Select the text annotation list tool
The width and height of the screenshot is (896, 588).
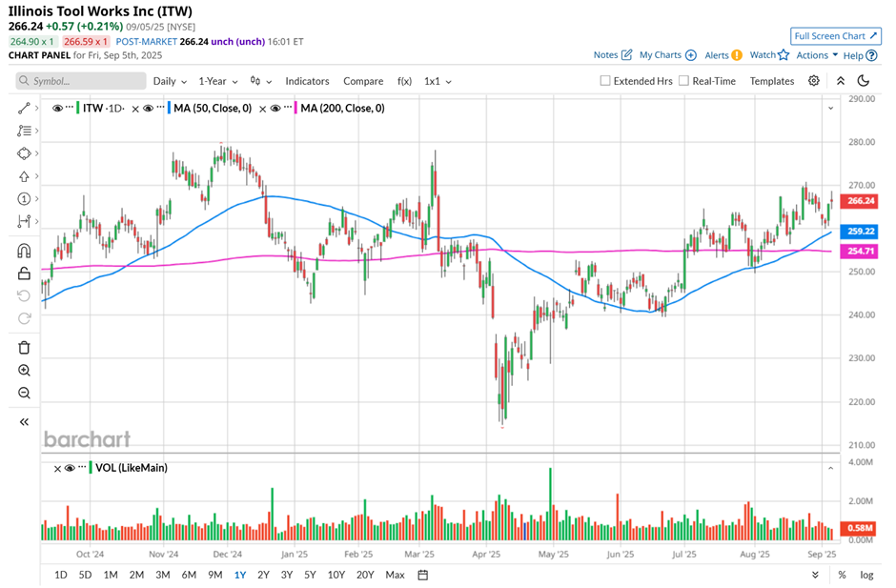pos(24,131)
